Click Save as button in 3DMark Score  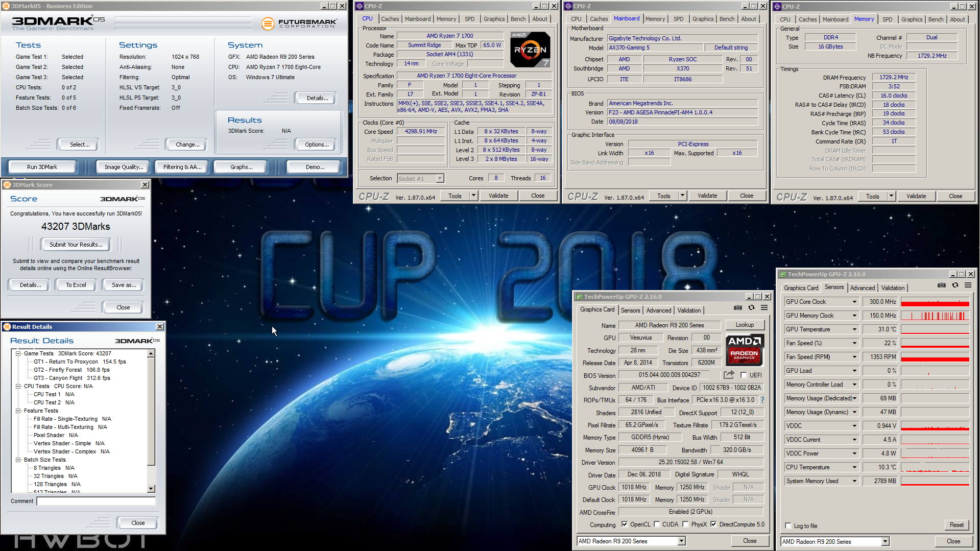point(124,285)
